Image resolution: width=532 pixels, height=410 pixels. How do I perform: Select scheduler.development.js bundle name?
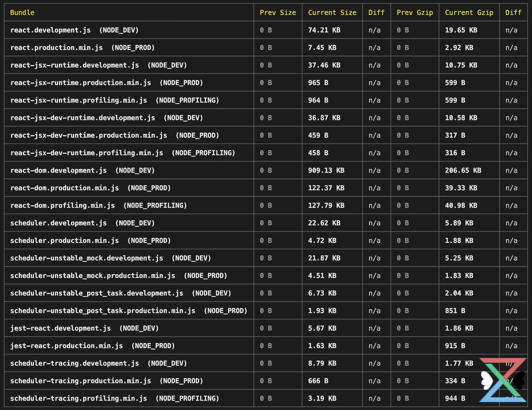coord(59,223)
